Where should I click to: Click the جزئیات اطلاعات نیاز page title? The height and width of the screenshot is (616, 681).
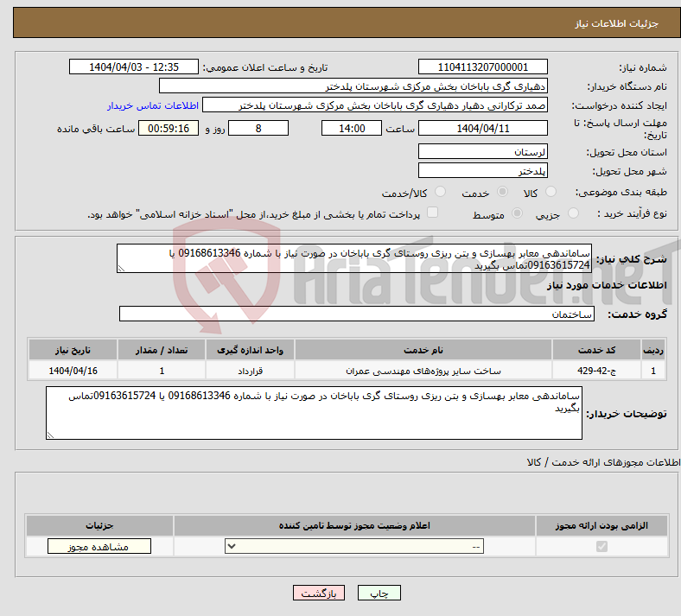pyautogui.click(x=616, y=23)
